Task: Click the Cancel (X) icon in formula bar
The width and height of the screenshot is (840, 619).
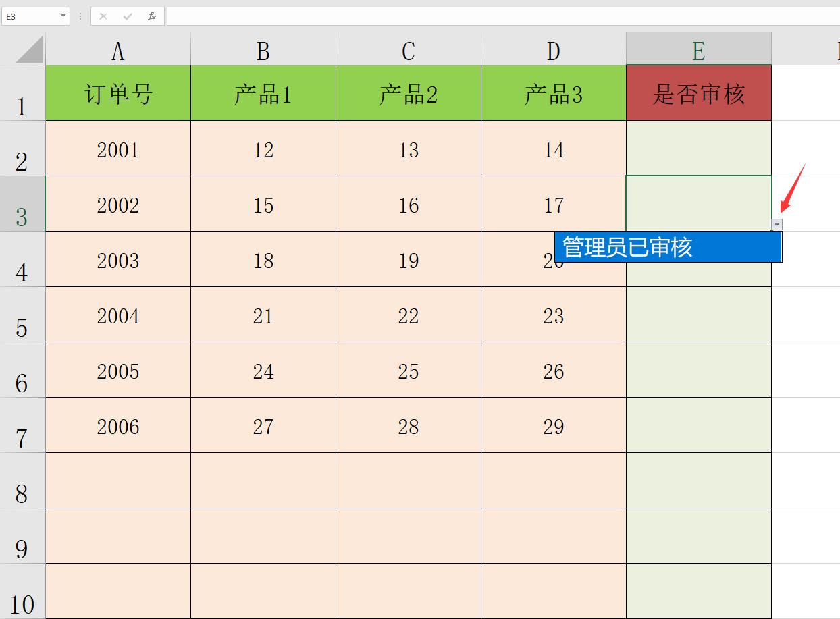Action: pos(103,16)
